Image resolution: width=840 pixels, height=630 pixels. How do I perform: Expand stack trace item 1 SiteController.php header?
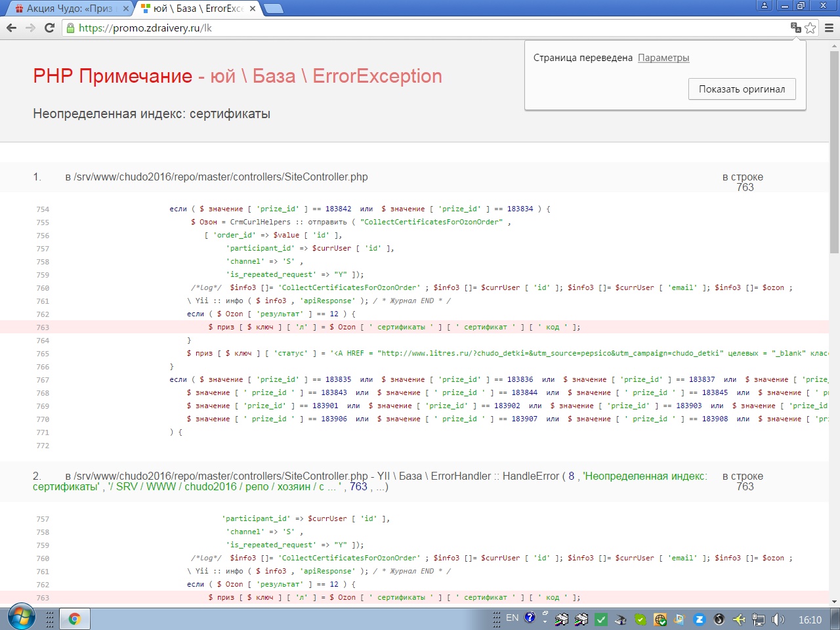(217, 177)
